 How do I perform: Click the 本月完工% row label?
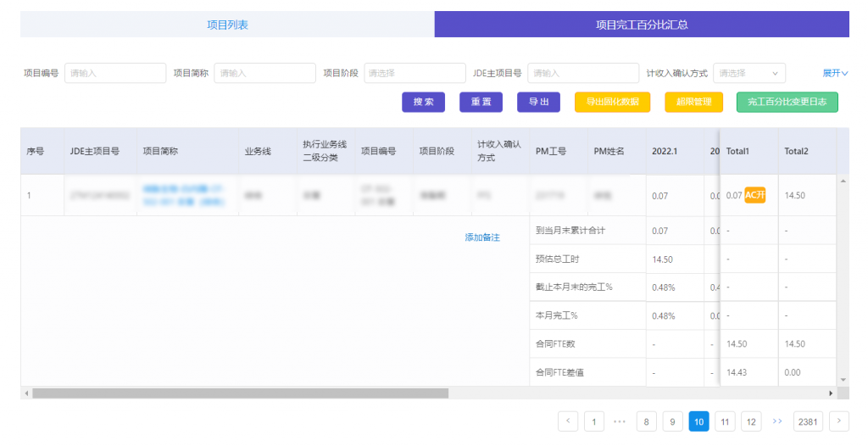(x=556, y=315)
